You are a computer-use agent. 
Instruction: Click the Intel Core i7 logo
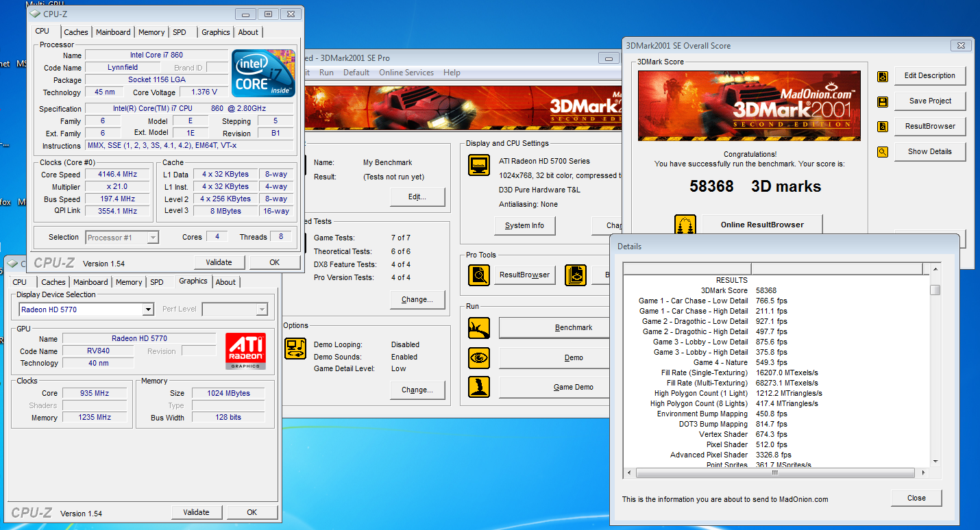(263, 73)
